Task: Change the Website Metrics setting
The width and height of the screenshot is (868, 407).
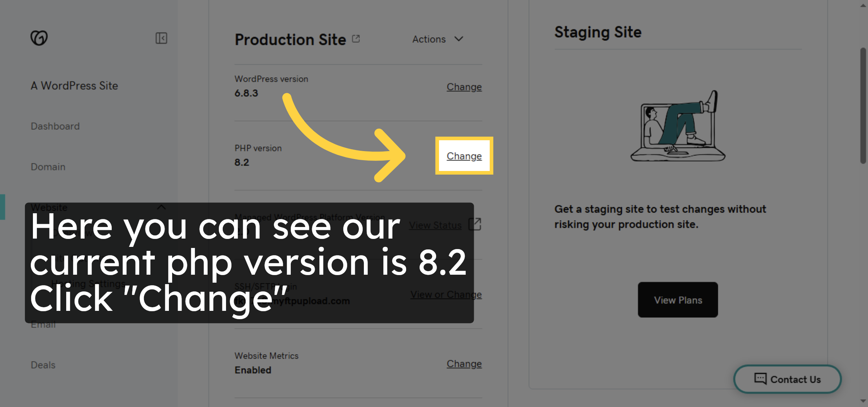Action: (464, 364)
